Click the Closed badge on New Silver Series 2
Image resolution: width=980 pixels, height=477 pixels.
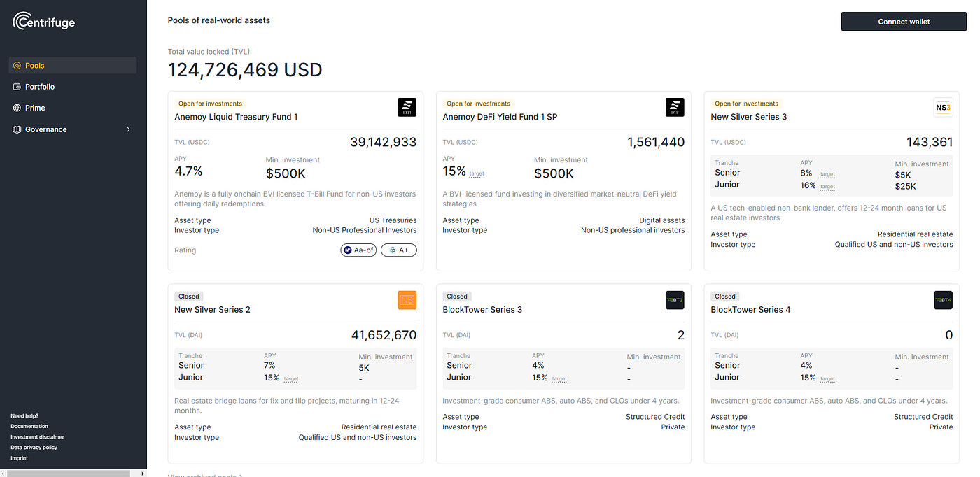189,297
